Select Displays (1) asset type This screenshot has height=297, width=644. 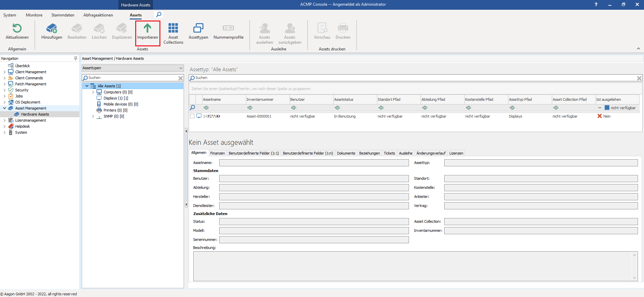pos(116,98)
